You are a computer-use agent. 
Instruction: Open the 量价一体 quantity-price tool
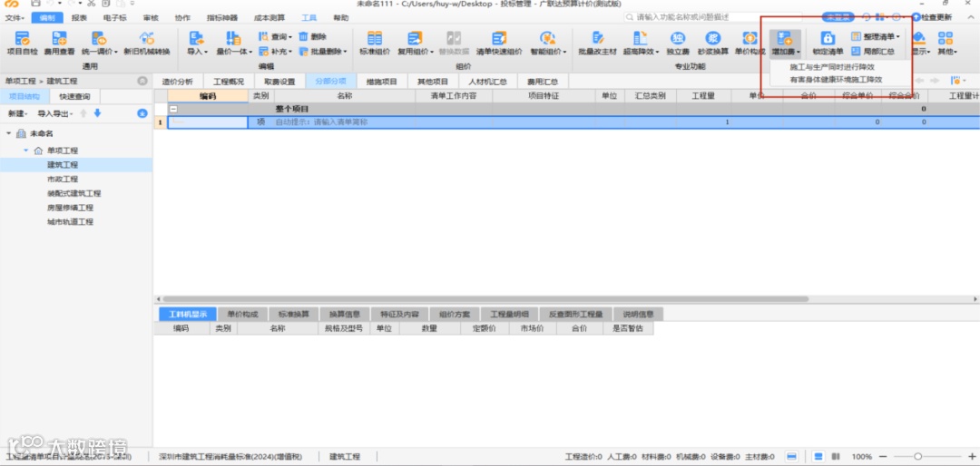click(234, 43)
